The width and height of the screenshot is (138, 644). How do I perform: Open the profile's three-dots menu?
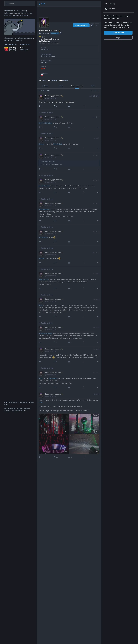[x=97, y=25]
